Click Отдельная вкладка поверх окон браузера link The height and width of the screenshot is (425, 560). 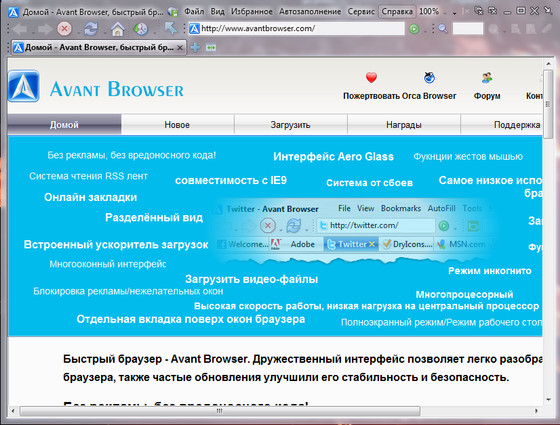point(191,319)
